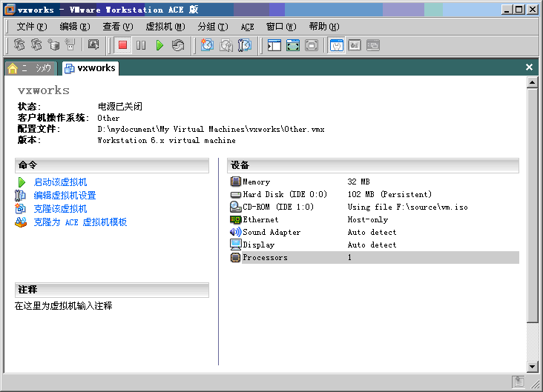Click 克隆为 ACE 虚拟机模板 link
543x392 pixels.
coord(80,222)
